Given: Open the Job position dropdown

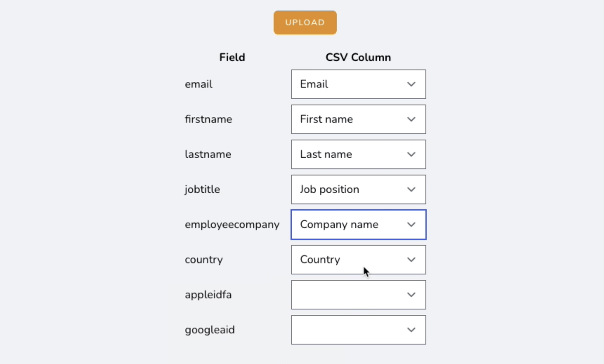Looking at the screenshot, I should pos(358,189).
